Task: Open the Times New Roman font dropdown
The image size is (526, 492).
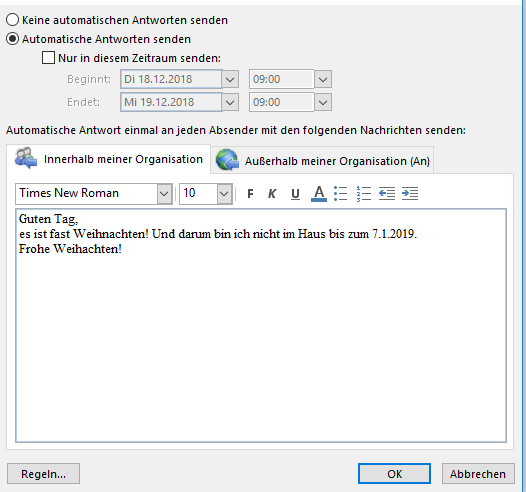Action: (164, 194)
